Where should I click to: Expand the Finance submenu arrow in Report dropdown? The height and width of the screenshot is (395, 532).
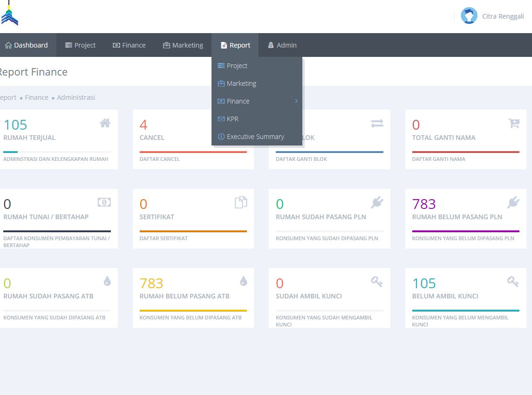coord(296,101)
